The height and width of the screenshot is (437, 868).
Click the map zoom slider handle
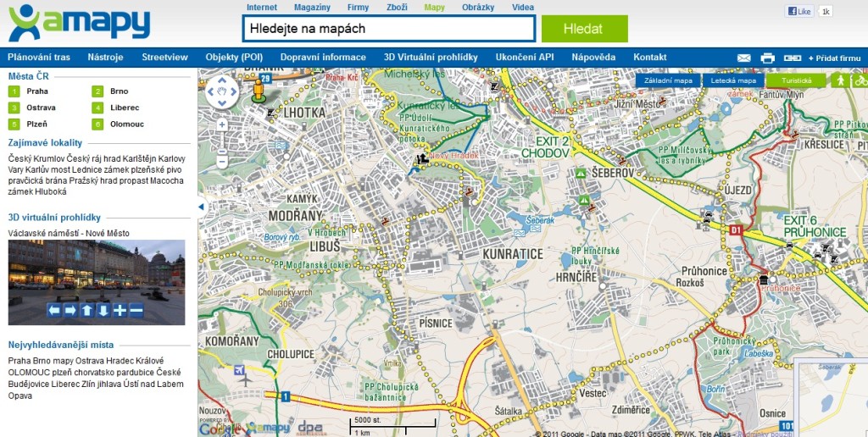coord(222,151)
